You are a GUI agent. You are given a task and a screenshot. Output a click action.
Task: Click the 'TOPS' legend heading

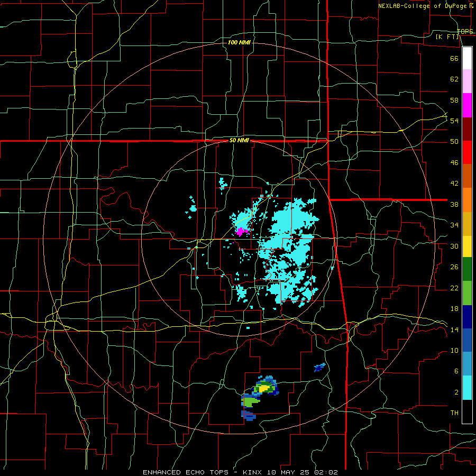coord(465,31)
